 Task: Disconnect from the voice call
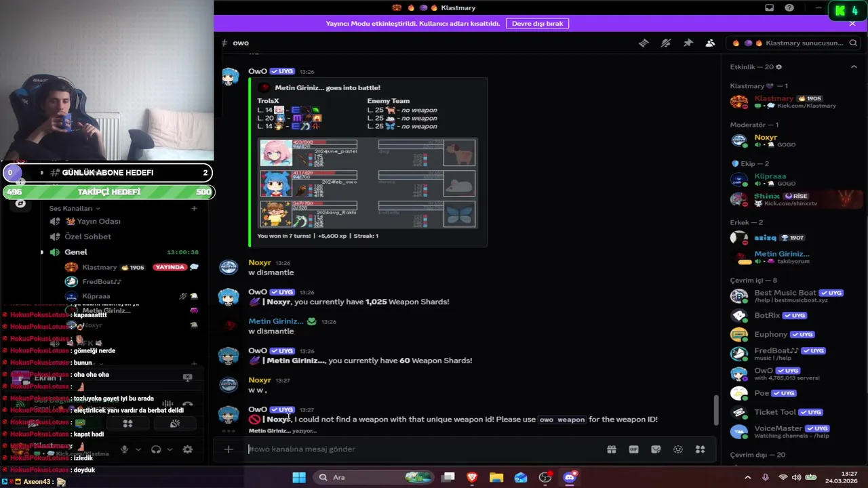pos(188,404)
